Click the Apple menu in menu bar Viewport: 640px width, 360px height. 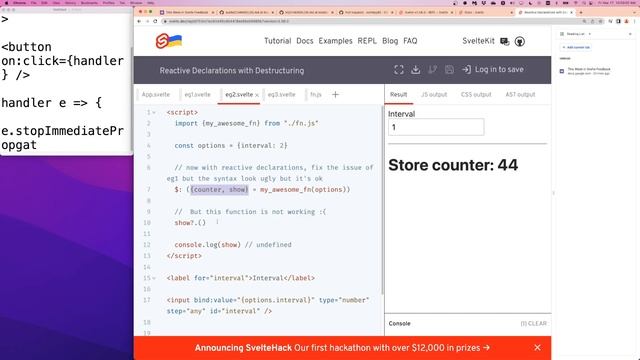[6, 3]
